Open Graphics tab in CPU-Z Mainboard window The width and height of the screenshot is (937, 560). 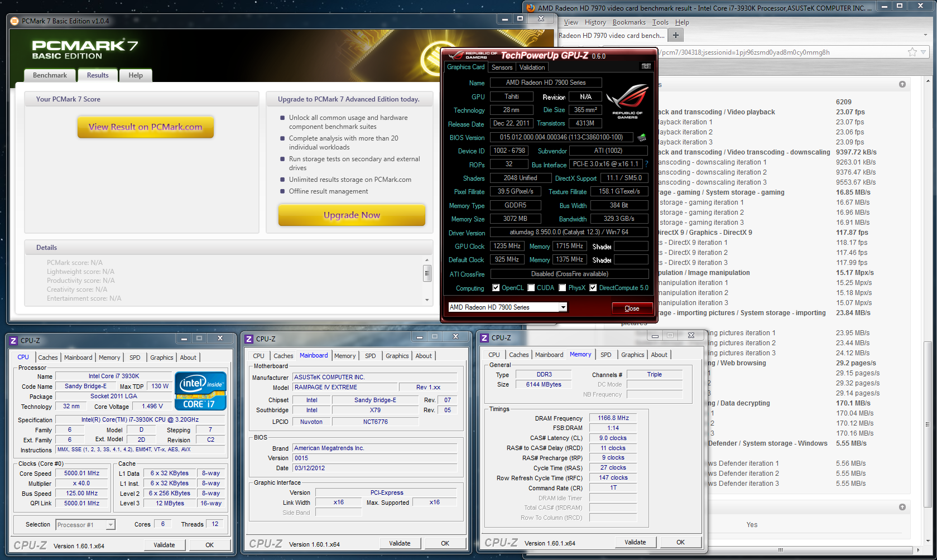[x=397, y=356]
